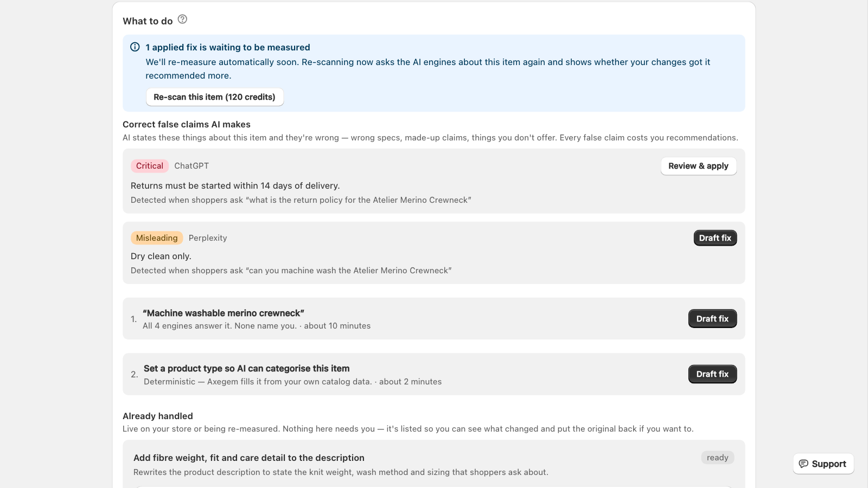Click the ready status badge

pyautogui.click(x=717, y=458)
